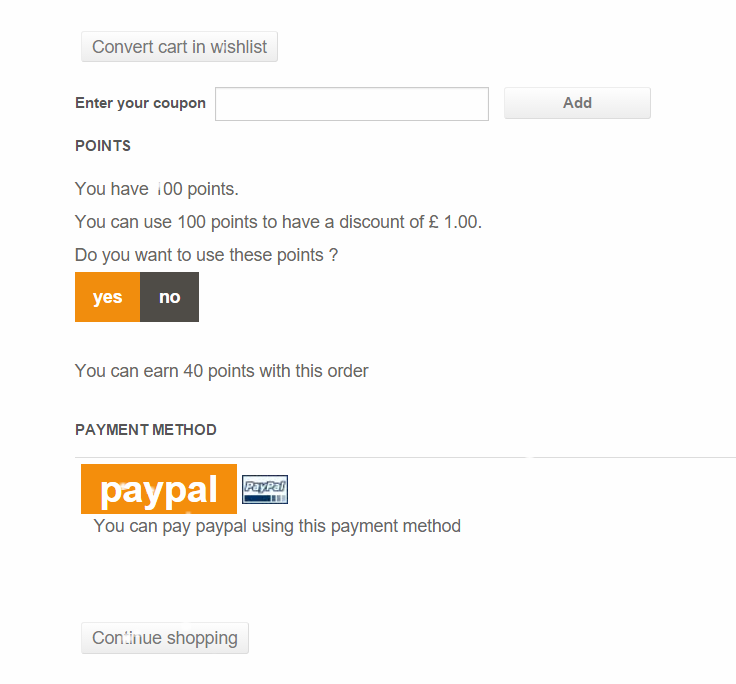Click the Continue shopping button
Image resolution: width=736 pixels, height=684 pixels.
165,638
